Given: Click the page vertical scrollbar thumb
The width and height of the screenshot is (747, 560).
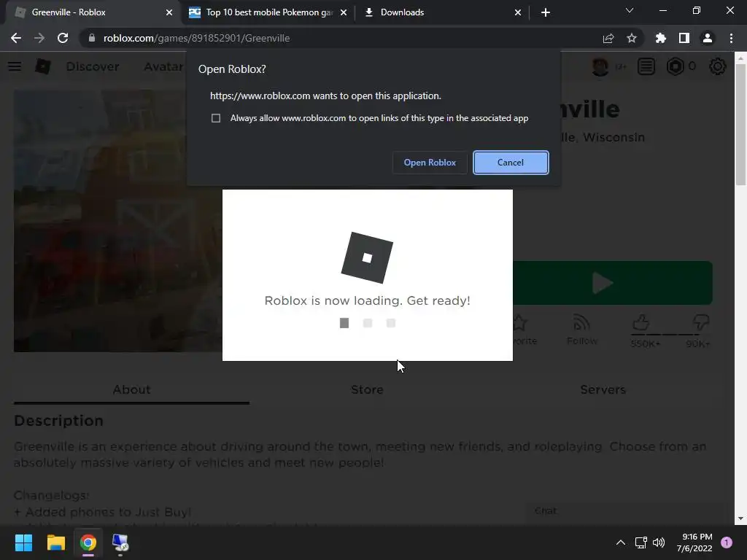Looking at the screenshot, I should 740,124.
